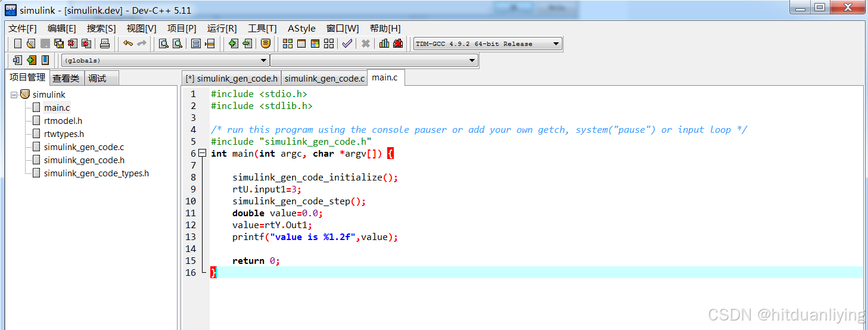Click the green plus icon below New file
Image resolution: width=868 pixels, height=330 pixels.
[x=31, y=60]
